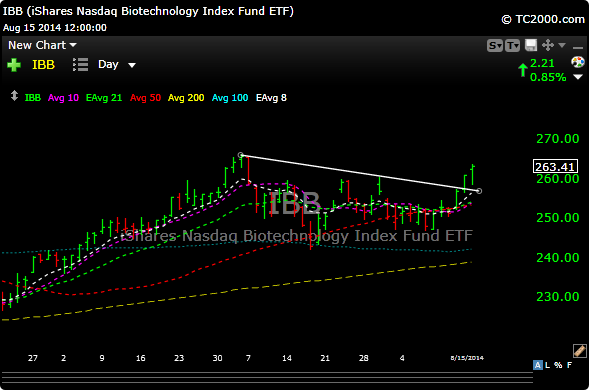Viewport: 589px width, 390px height.
Task: Click the 2.21 net change value
Action: coord(542,63)
